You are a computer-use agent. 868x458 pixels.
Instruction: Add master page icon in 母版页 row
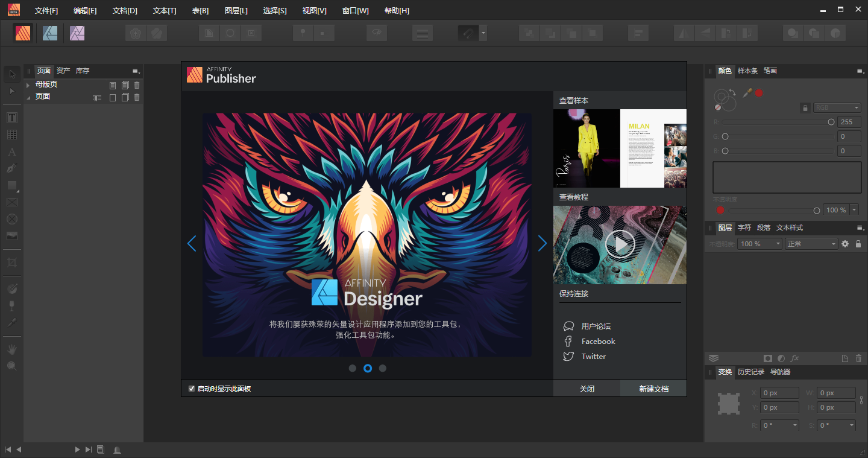click(113, 85)
